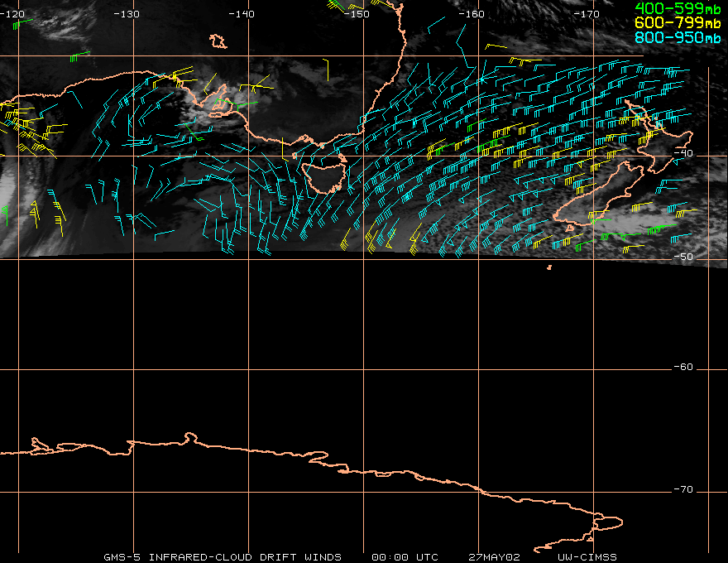Click the 27MAY02 date stamp

pos(494,557)
